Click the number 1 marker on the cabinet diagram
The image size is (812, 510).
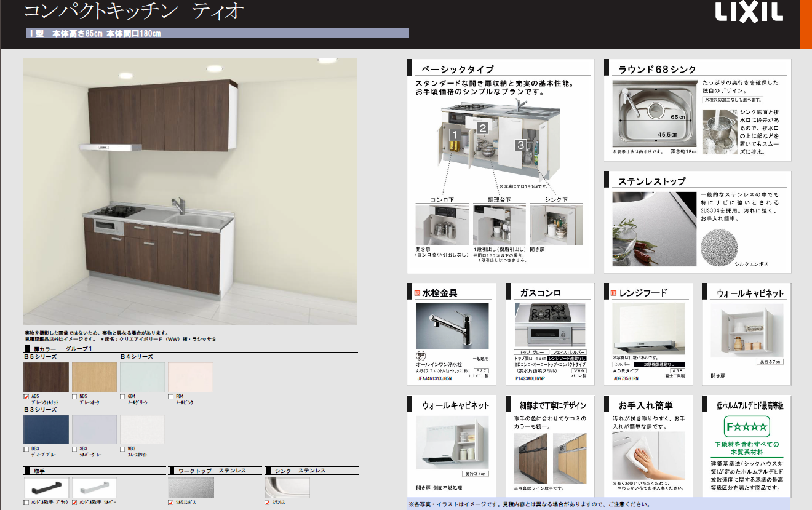point(455,134)
